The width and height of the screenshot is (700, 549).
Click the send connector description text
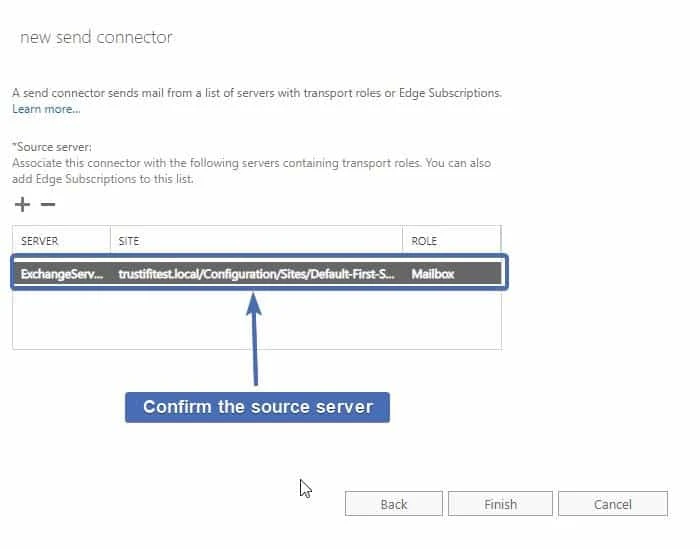pos(256,93)
